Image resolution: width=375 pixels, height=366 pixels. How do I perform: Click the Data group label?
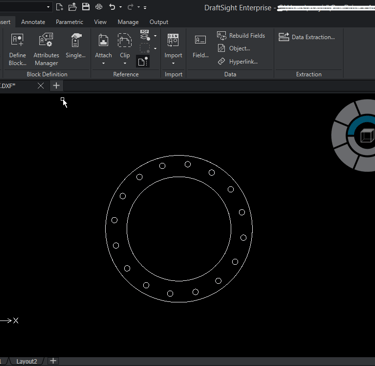(230, 74)
